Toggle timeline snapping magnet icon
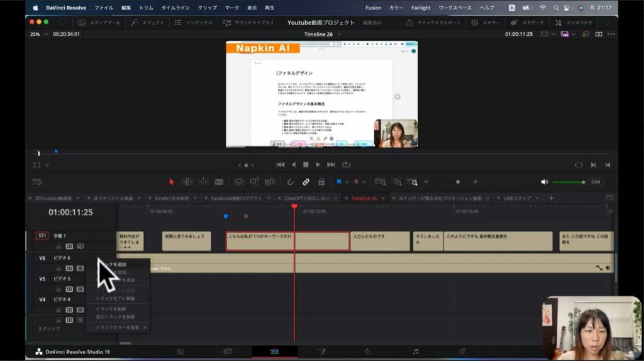This screenshot has height=361, width=644. tap(290, 182)
